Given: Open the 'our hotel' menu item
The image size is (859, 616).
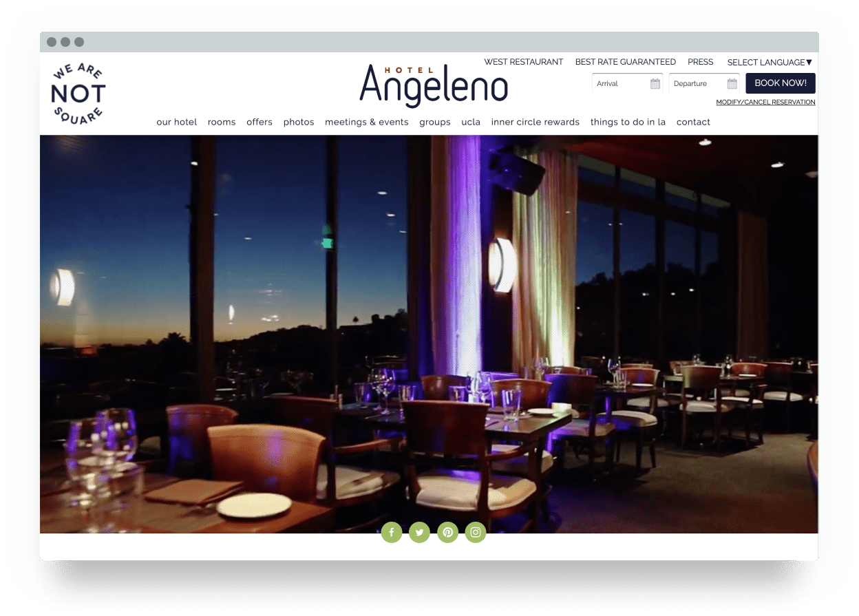Looking at the screenshot, I should (x=177, y=122).
